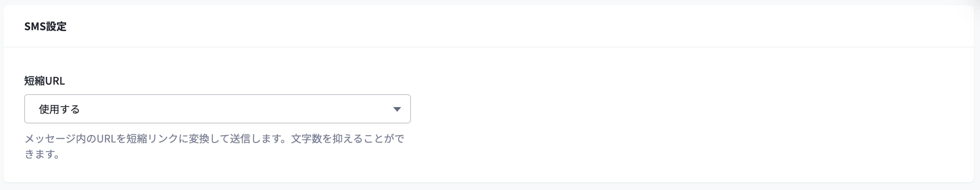Click the empty middle of the 短縮URL select
This screenshot has height=190, width=980.
click(x=233, y=109)
